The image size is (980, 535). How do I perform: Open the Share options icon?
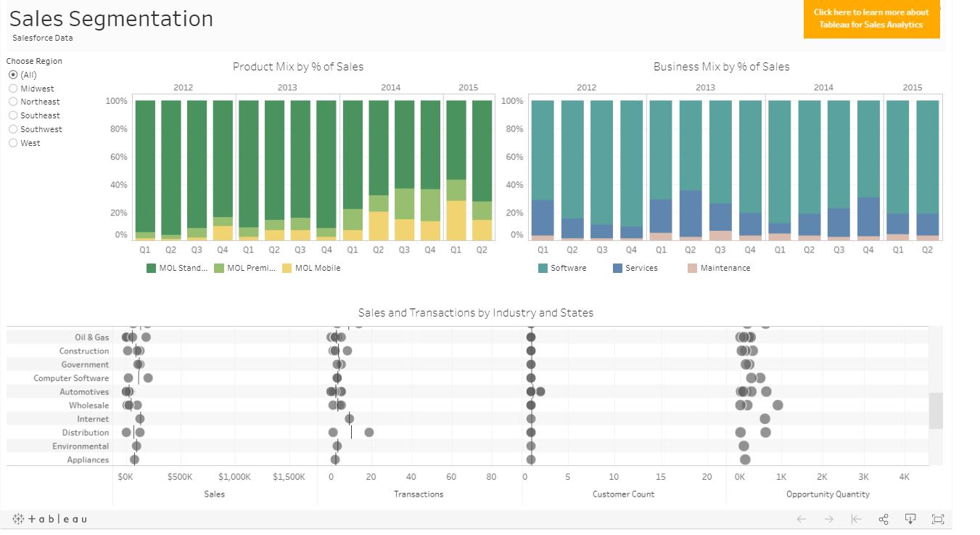(x=884, y=519)
